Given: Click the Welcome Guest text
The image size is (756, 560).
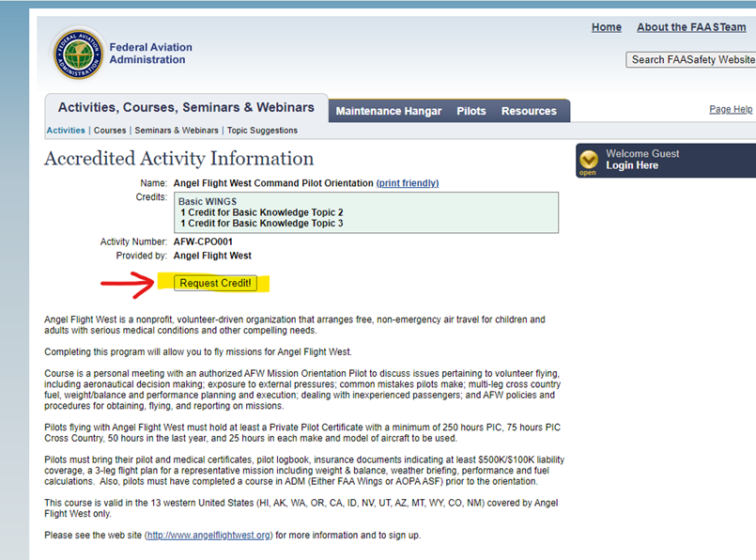Looking at the screenshot, I should pyautogui.click(x=642, y=154).
